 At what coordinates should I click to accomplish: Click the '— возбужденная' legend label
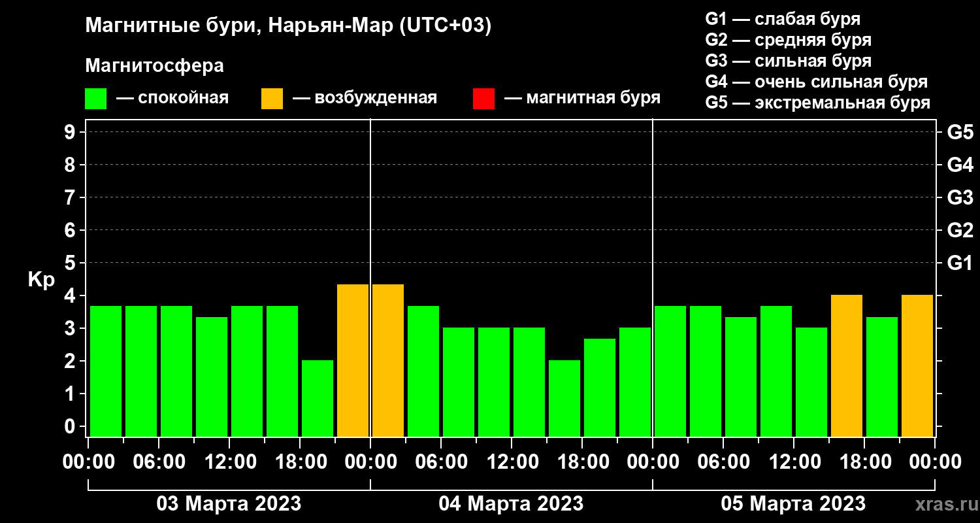365,98
